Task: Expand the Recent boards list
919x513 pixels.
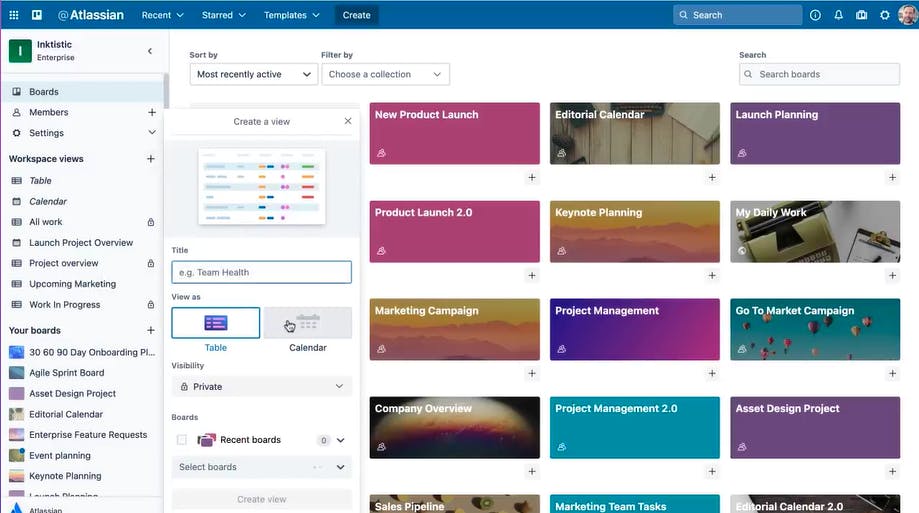Action: click(x=341, y=440)
